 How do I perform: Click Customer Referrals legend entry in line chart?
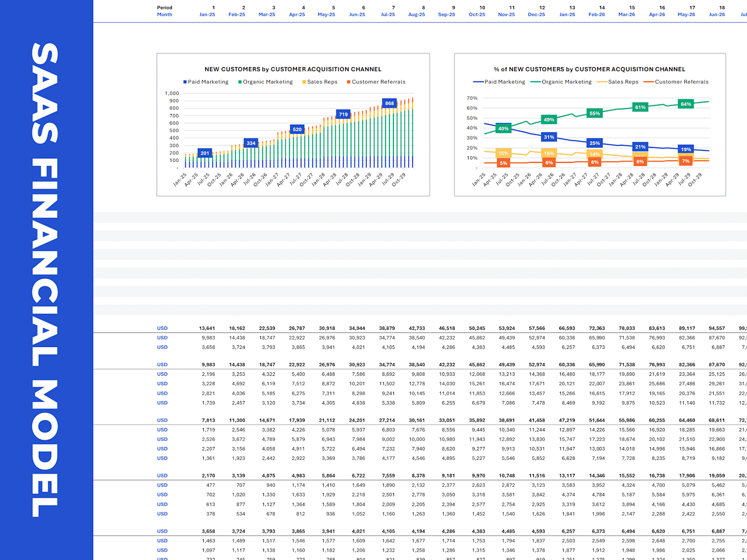pyautogui.click(x=676, y=82)
